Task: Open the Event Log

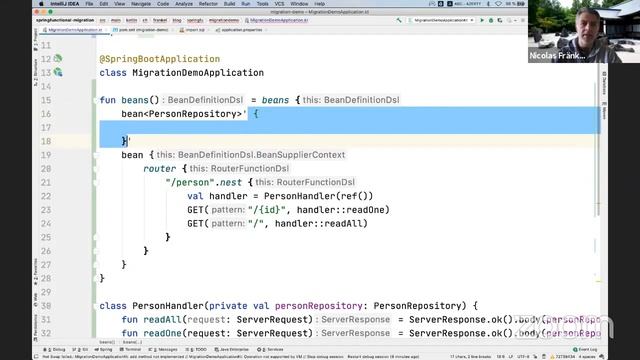Action: pyautogui.click(x=585, y=350)
